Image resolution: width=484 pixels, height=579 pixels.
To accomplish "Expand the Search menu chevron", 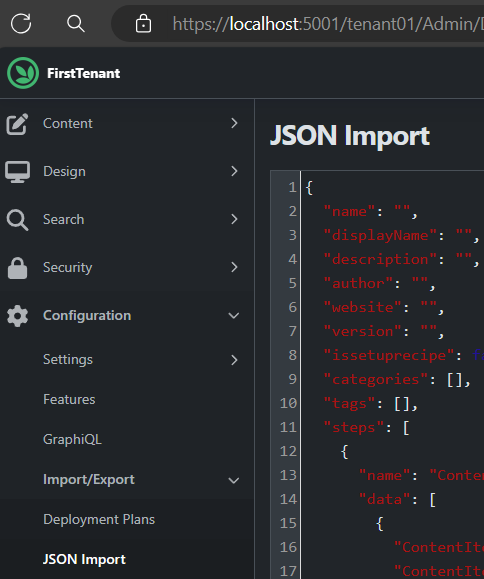I will click(234, 219).
